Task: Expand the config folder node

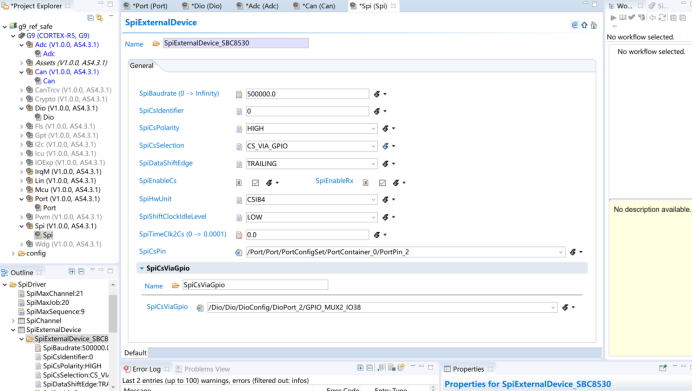Action: [x=13, y=253]
